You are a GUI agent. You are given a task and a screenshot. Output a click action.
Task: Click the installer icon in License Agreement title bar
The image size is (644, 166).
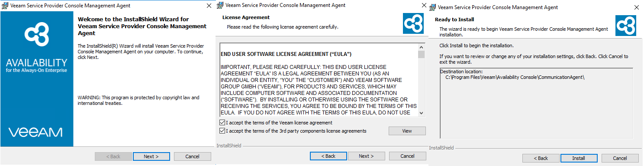pos(220,5)
